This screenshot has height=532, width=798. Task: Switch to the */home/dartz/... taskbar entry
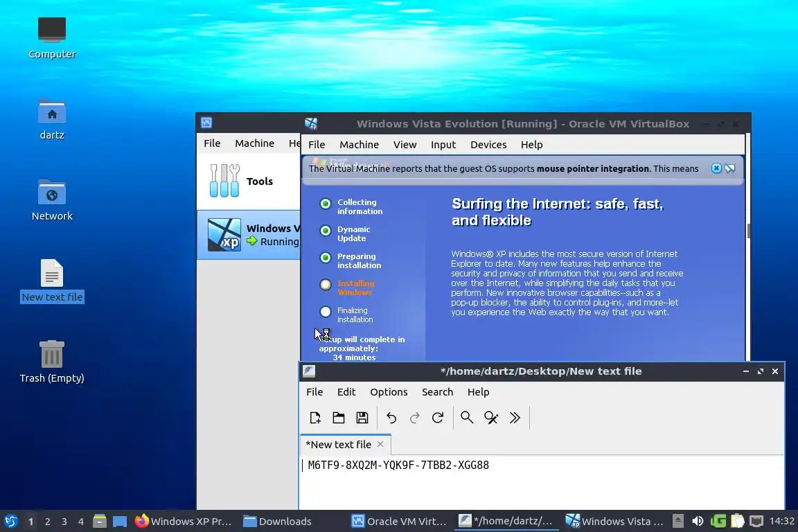(x=506, y=522)
